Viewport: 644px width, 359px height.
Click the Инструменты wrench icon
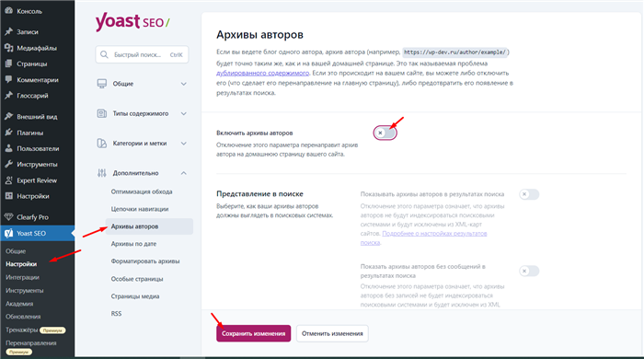click(8, 164)
